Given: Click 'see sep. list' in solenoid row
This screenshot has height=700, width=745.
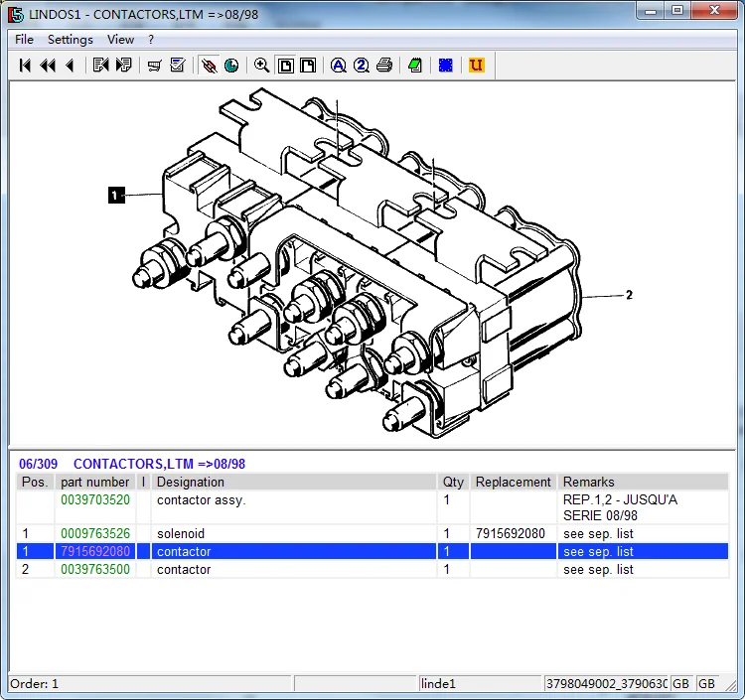Looking at the screenshot, I should [598, 533].
